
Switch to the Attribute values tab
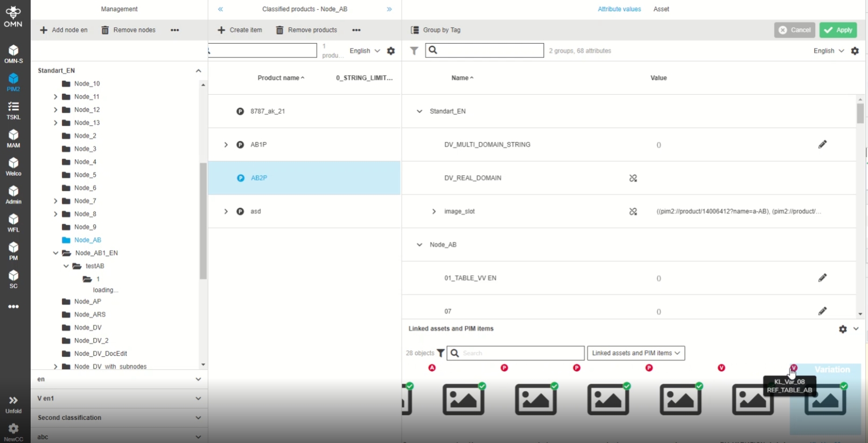click(x=619, y=9)
